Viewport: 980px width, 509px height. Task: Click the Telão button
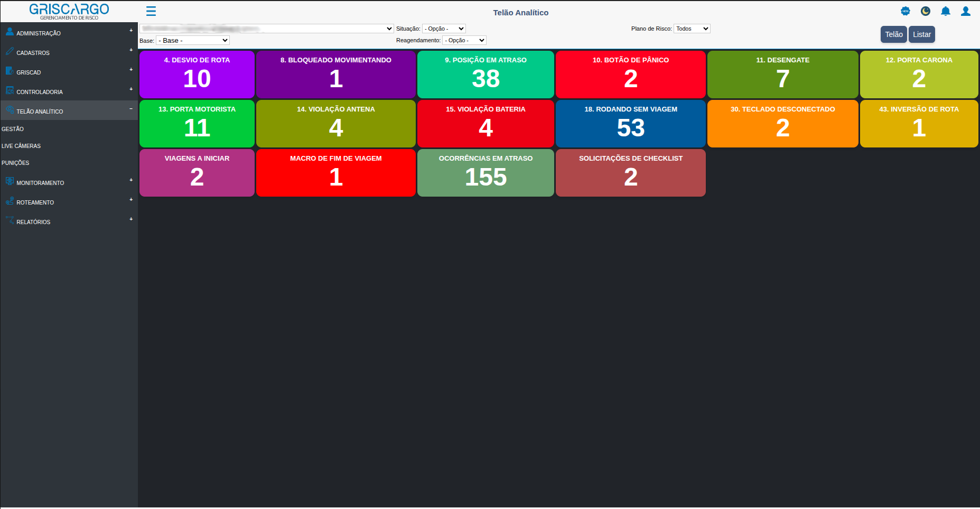tap(893, 34)
